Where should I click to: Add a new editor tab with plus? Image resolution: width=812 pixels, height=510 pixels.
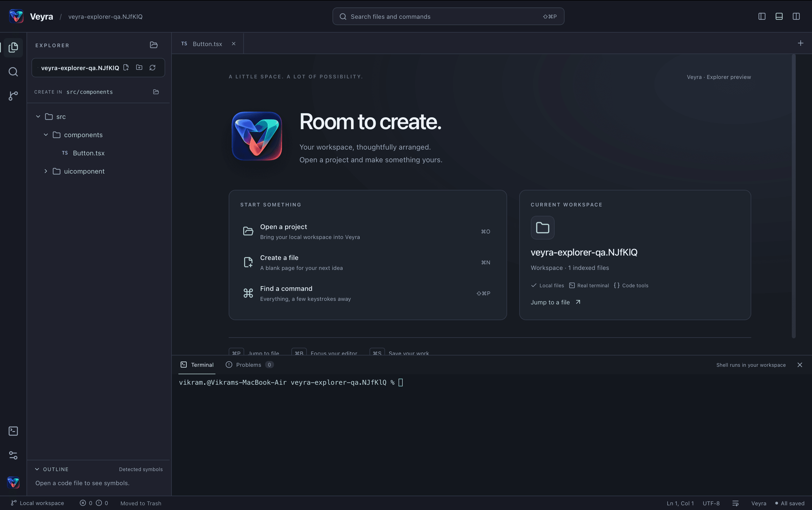800,43
